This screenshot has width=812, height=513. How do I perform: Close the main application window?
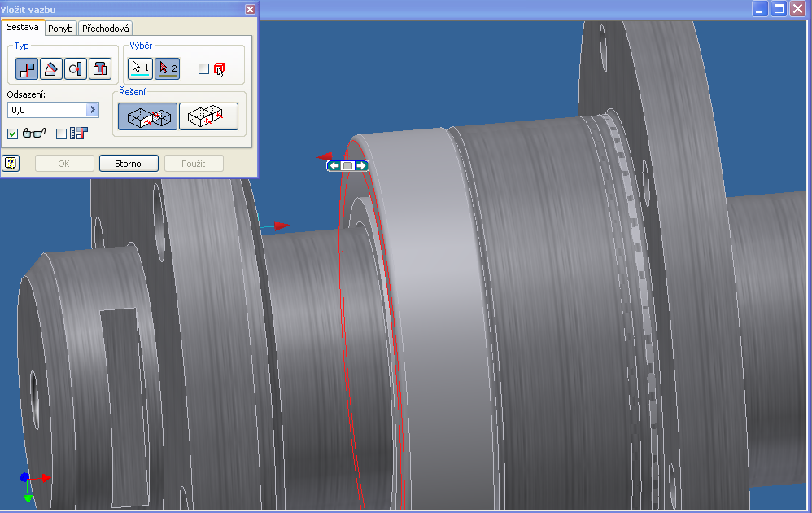click(798, 9)
